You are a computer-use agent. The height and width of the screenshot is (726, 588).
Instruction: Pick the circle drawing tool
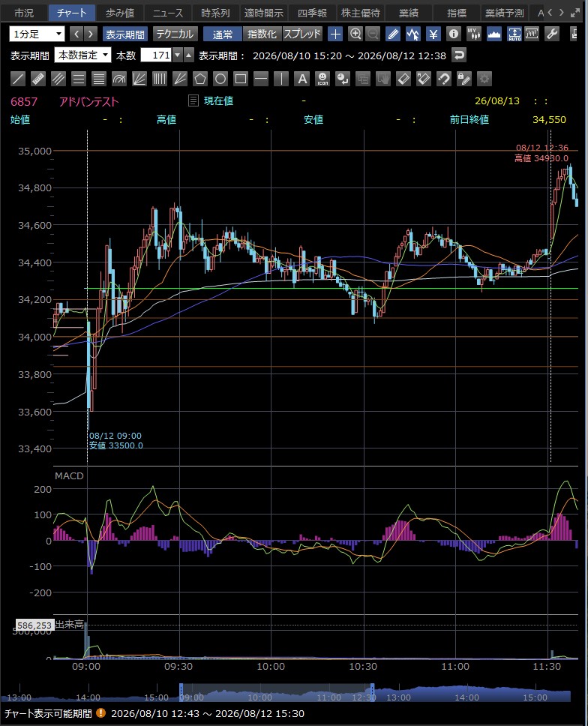[220, 79]
